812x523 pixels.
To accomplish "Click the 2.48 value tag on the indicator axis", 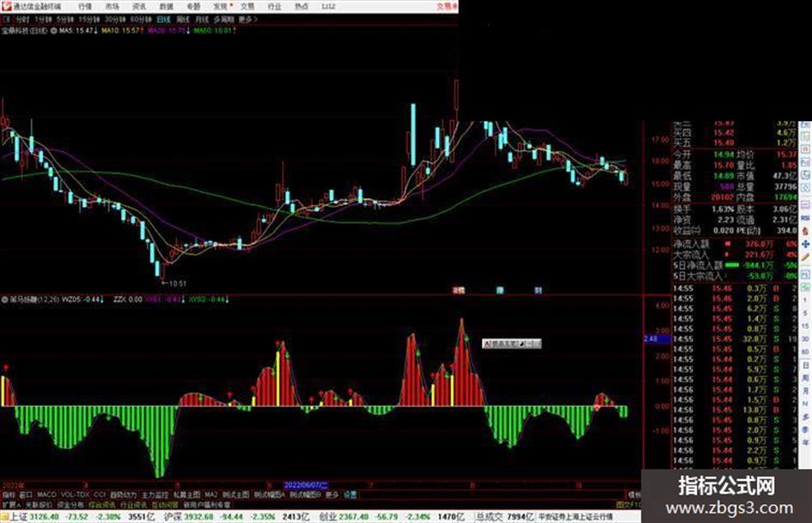I will [x=656, y=338].
